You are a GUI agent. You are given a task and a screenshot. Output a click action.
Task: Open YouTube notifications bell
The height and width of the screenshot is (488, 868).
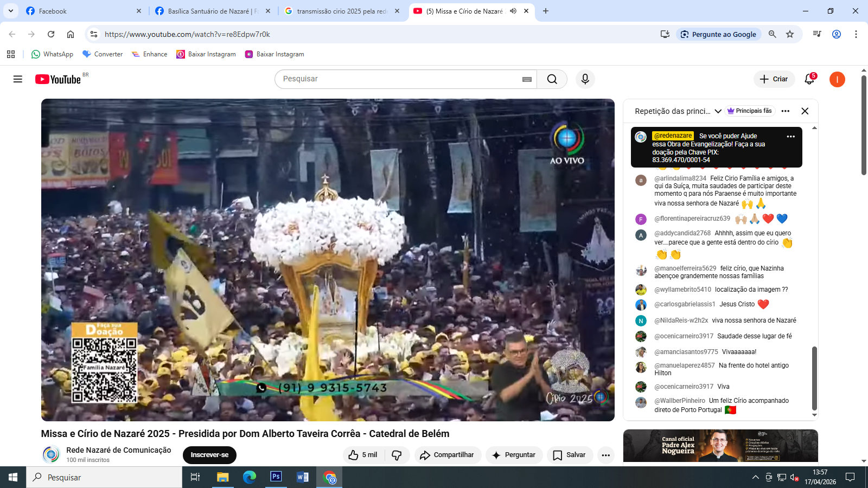tap(809, 79)
